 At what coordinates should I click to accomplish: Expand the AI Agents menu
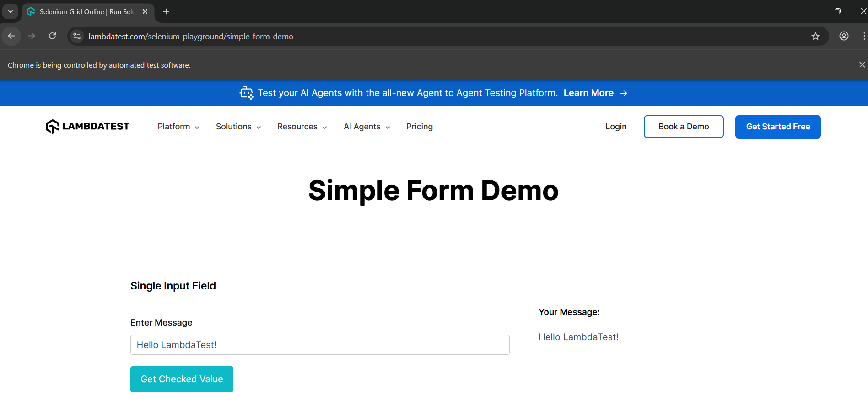click(x=367, y=127)
